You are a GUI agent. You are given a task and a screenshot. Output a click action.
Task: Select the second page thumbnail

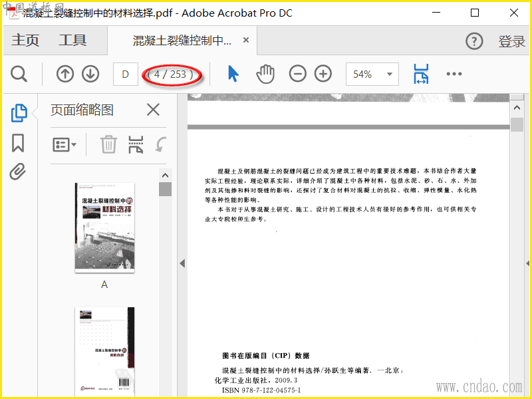click(x=104, y=352)
